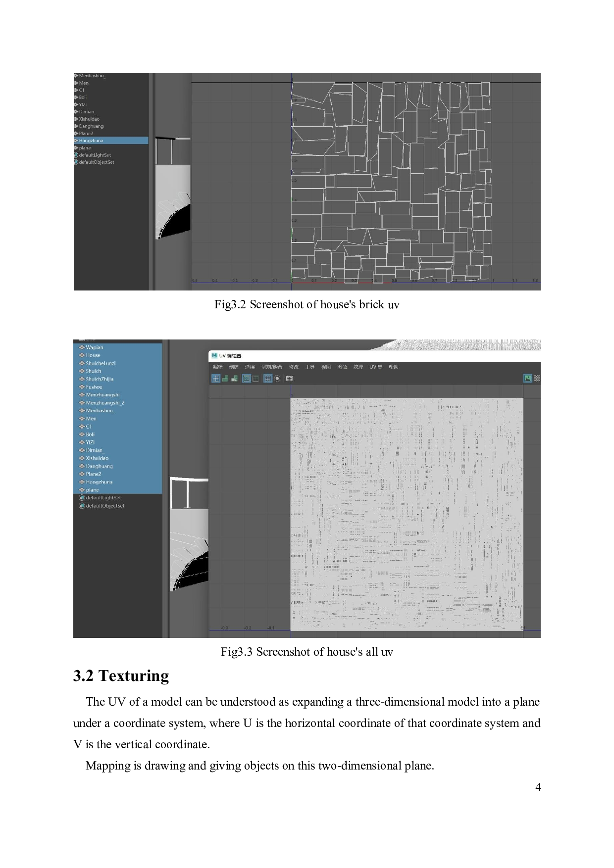Toggle the UV grid display button
The image size is (614, 868).
[x=267, y=379]
